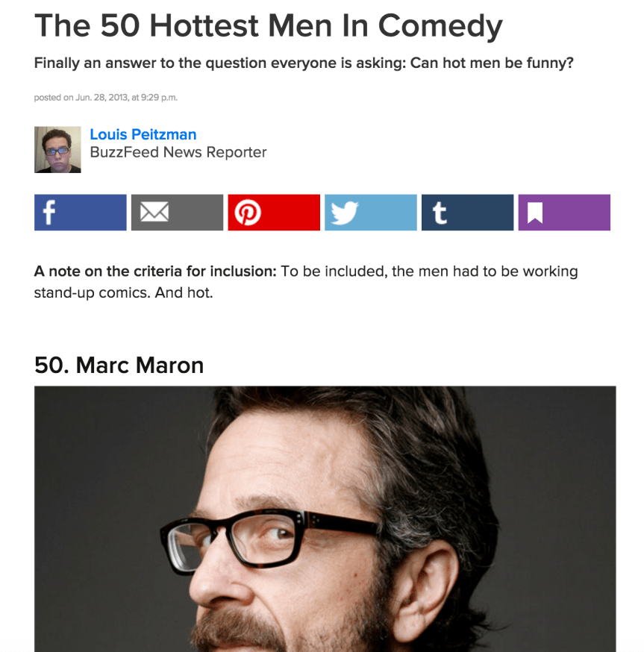Click the white ribbon bookmark glyph

click(x=535, y=213)
